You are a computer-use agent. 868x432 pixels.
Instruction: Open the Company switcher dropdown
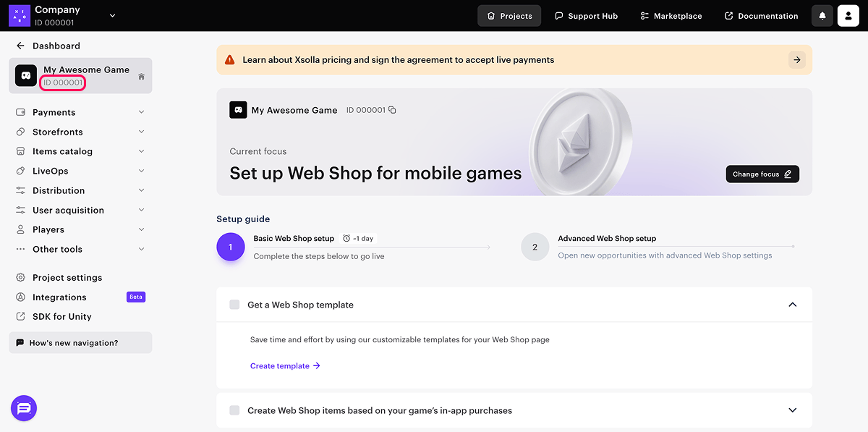coord(112,16)
